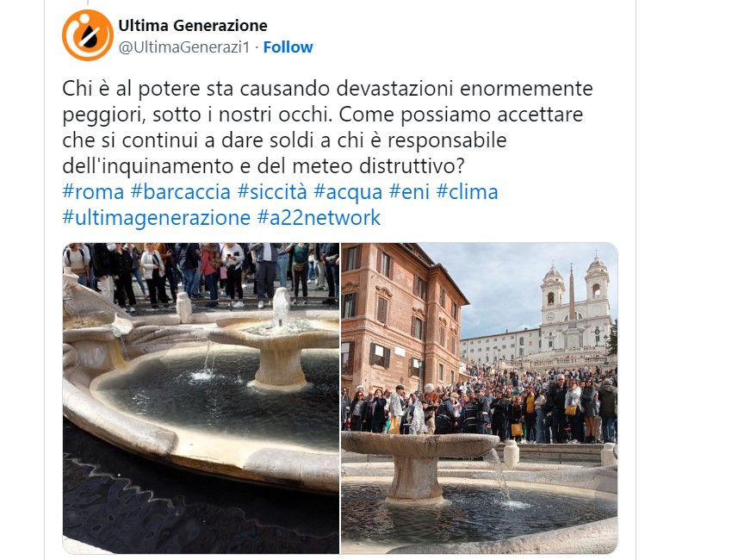Click the tweet text about devastazioni
The height and width of the screenshot is (560, 738).
click(x=327, y=128)
